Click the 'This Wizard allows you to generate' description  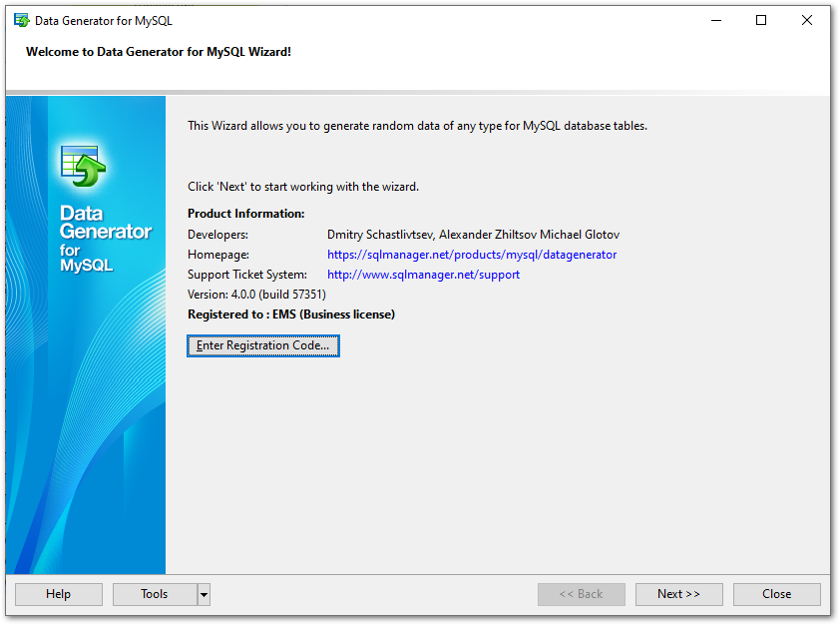tap(417, 126)
